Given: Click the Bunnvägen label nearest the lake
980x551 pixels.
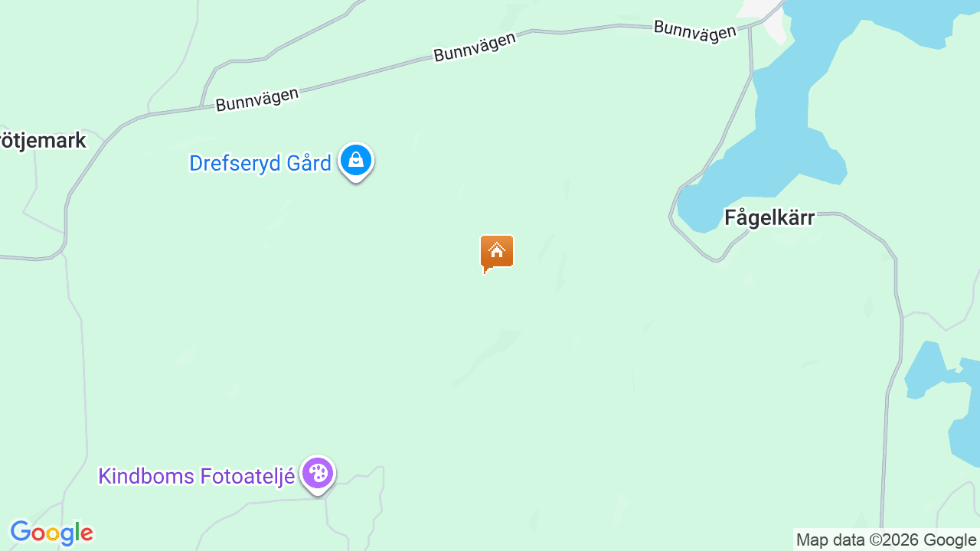Looking at the screenshot, I should point(695,33).
